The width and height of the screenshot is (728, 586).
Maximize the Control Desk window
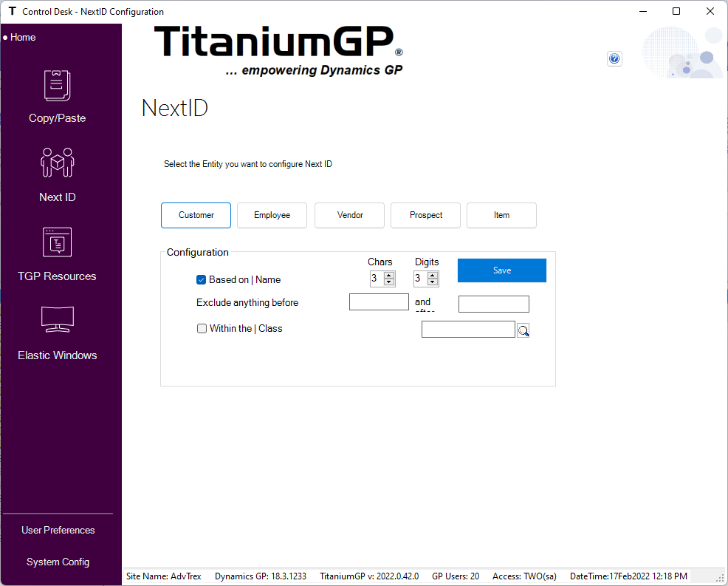point(676,11)
